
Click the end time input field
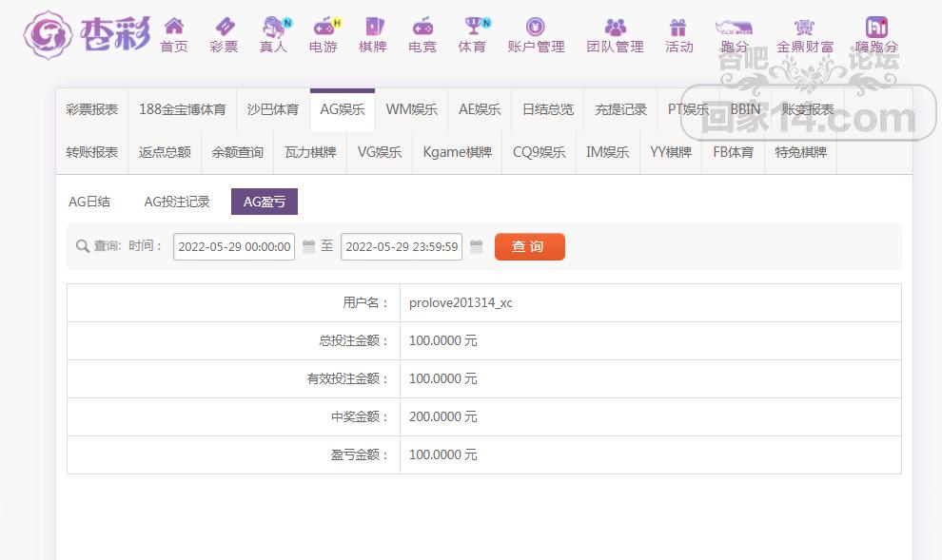tap(402, 247)
